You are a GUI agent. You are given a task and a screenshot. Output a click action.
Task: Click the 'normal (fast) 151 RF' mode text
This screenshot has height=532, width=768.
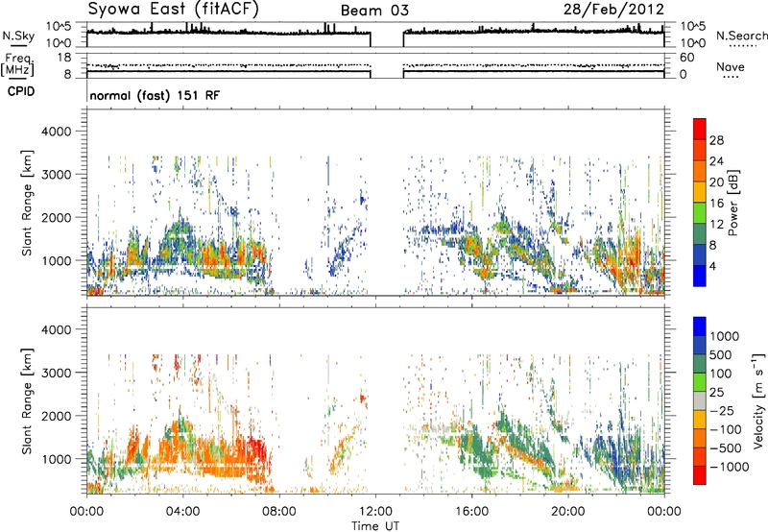tap(155, 95)
